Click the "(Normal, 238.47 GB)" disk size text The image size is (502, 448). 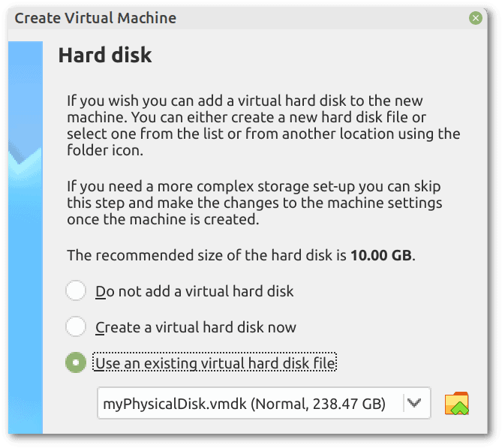pos(318,404)
